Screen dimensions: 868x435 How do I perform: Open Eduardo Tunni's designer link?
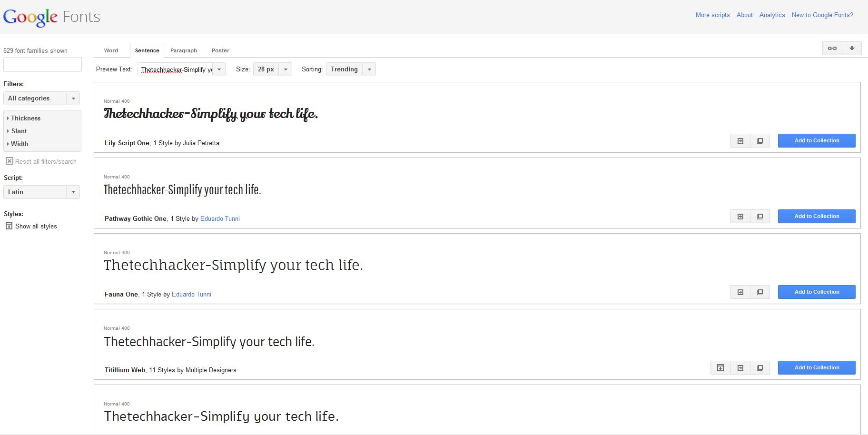[x=220, y=218]
